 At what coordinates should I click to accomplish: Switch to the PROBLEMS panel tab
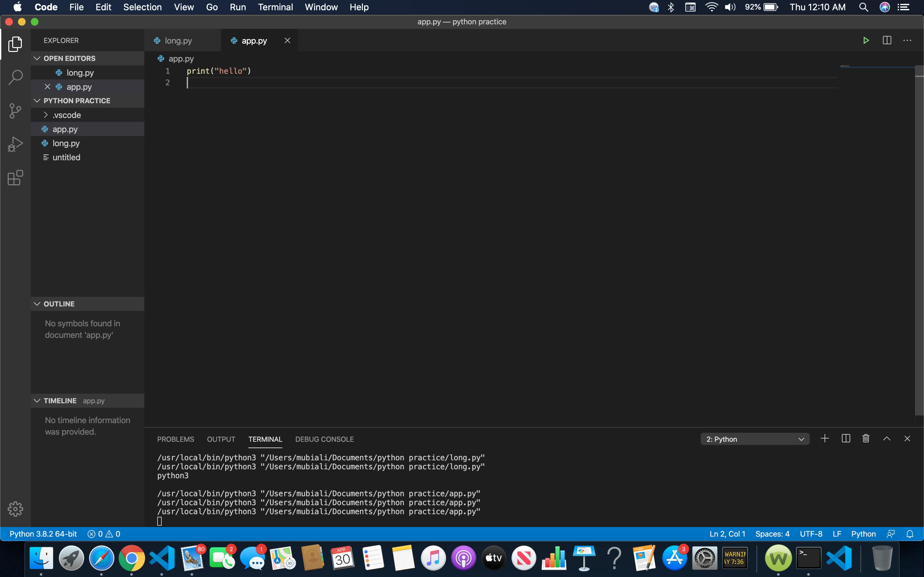pyautogui.click(x=175, y=439)
